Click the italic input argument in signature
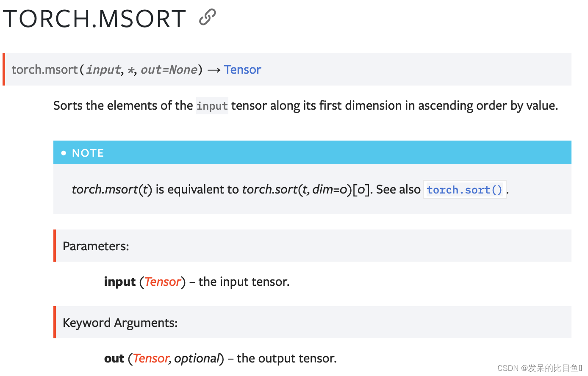Image resolution: width=588 pixels, height=376 pixels. 103,69
